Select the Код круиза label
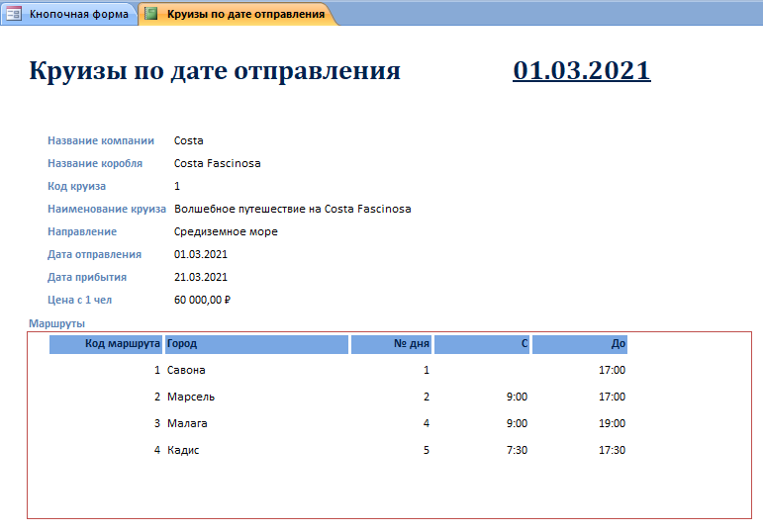This screenshot has width=763, height=532. coord(76,186)
